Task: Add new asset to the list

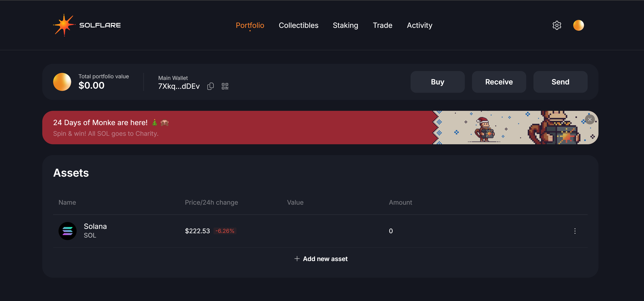Action: tap(321, 259)
